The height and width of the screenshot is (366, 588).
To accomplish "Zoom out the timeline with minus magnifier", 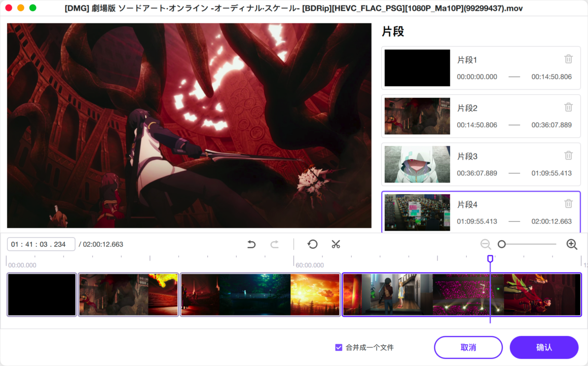I will (486, 244).
